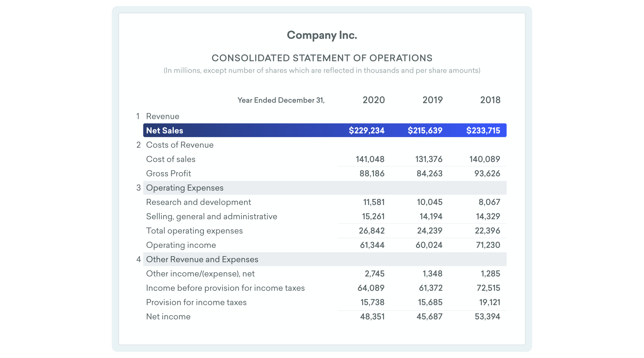Click the Company Inc. title

(x=322, y=35)
